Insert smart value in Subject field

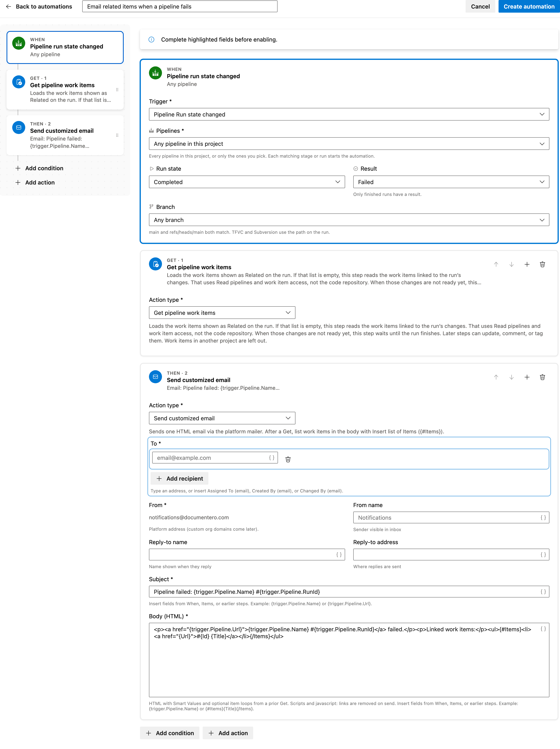pyautogui.click(x=543, y=592)
